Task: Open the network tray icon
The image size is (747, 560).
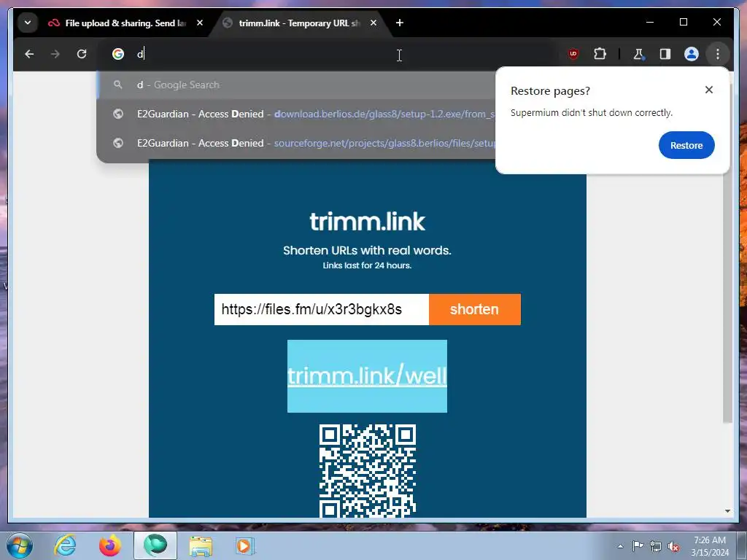Action: [x=656, y=546]
